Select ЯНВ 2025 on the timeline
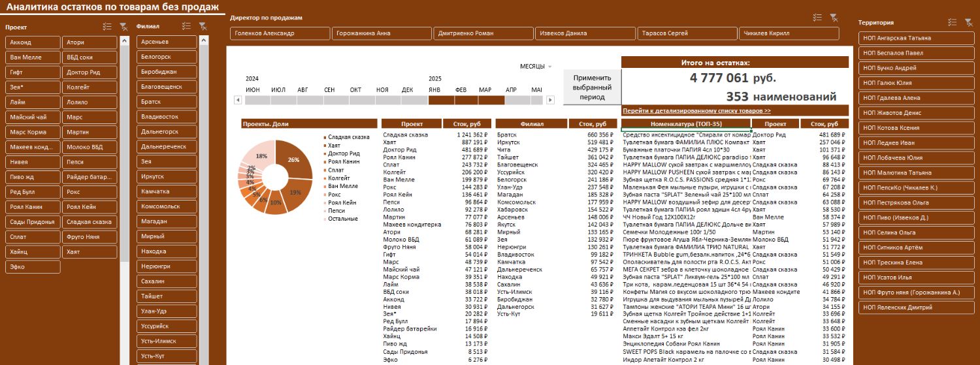The width and height of the screenshot is (980, 365). pyautogui.click(x=441, y=100)
